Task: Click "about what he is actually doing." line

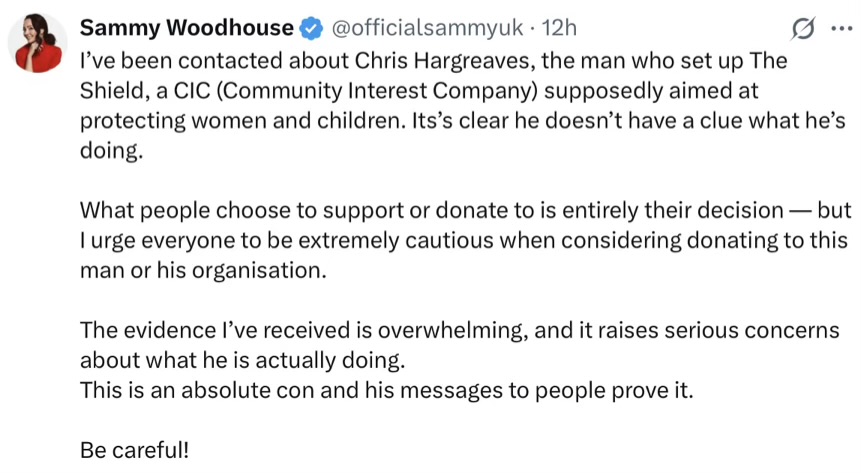Action: point(243,360)
